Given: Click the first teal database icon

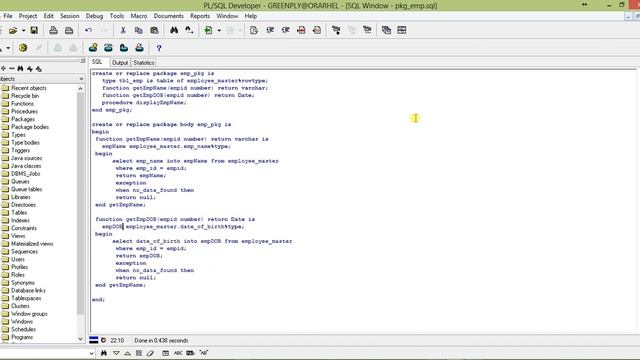Looking at the screenshot, I should click(x=93, y=48).
